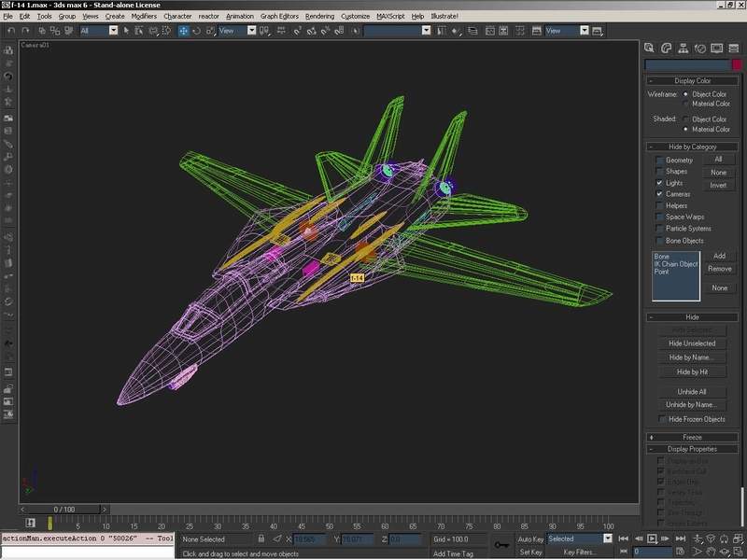Uncheck the Cameras hide category box
Image resolution: width=747 pixels, height=560 pixels.
coord(659,194)
